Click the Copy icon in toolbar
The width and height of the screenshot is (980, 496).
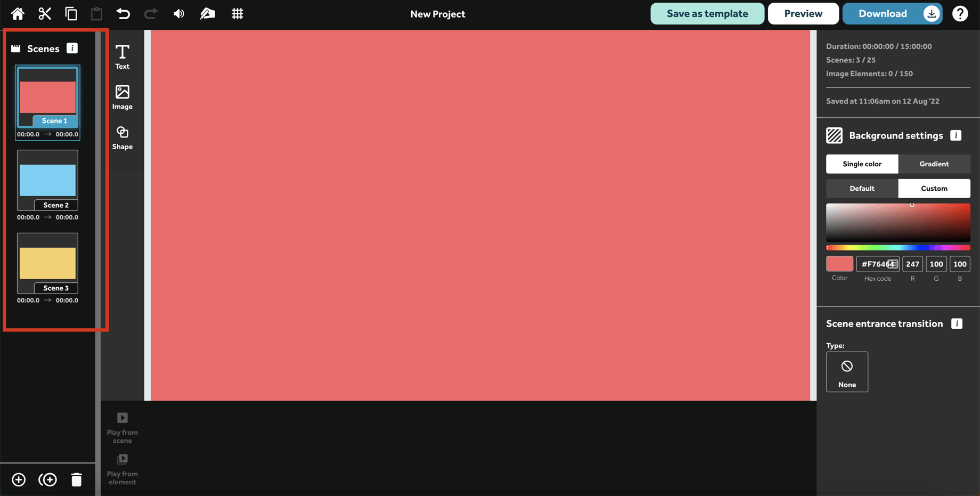(71, 14)
